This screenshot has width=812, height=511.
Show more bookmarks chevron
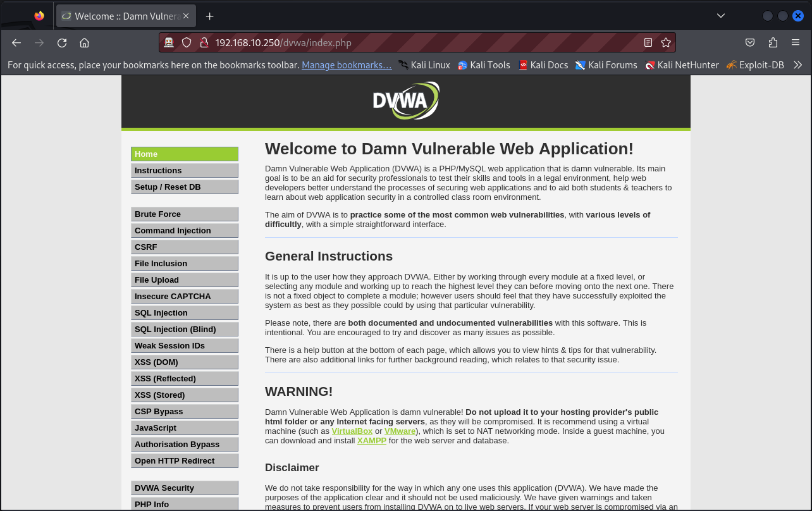798,65
